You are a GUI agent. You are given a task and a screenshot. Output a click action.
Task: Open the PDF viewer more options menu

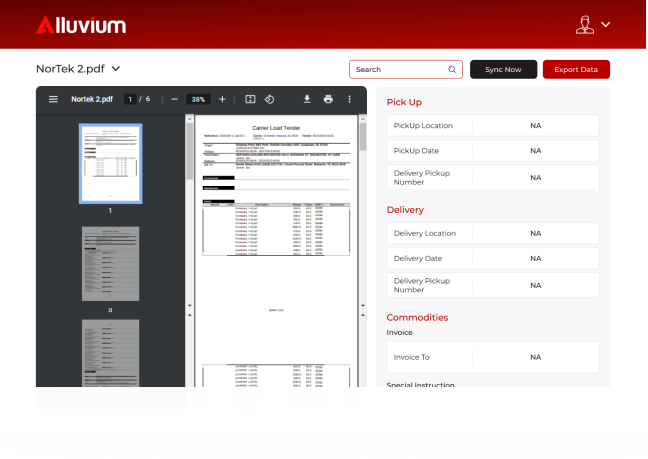click(349, 100)
